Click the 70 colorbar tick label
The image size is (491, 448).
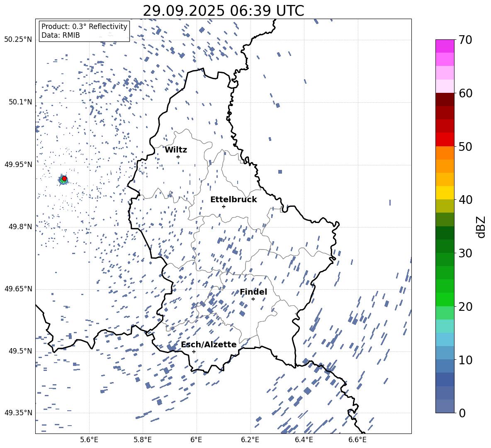[x=465, y=40]
